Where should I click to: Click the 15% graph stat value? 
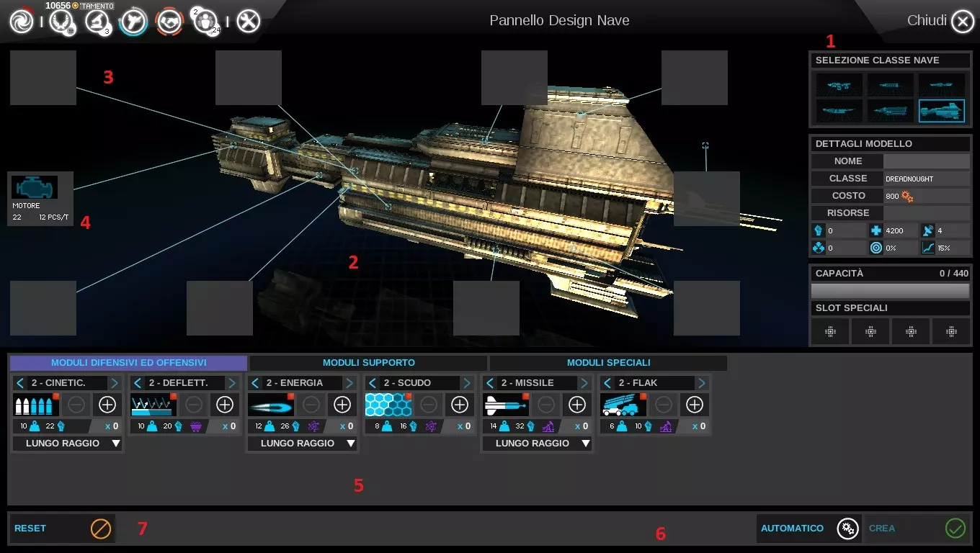coord(945,248)
